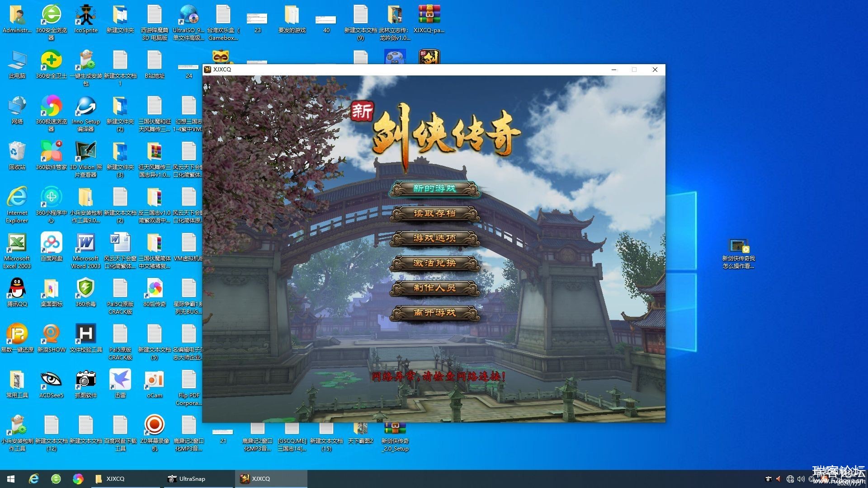Viewport: 868px width, 488px height.
Task: Select the 常用工具 desktop icon
Action: pos(17,384)
